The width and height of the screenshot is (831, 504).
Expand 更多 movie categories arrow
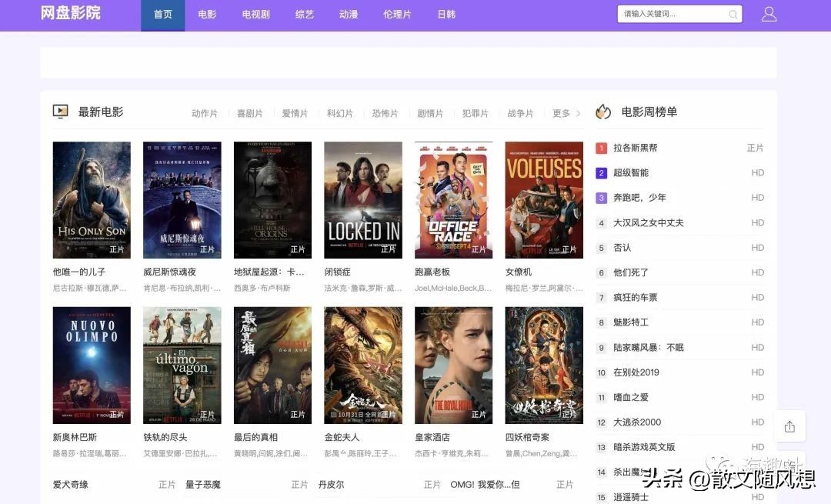(x=579, y=114)
